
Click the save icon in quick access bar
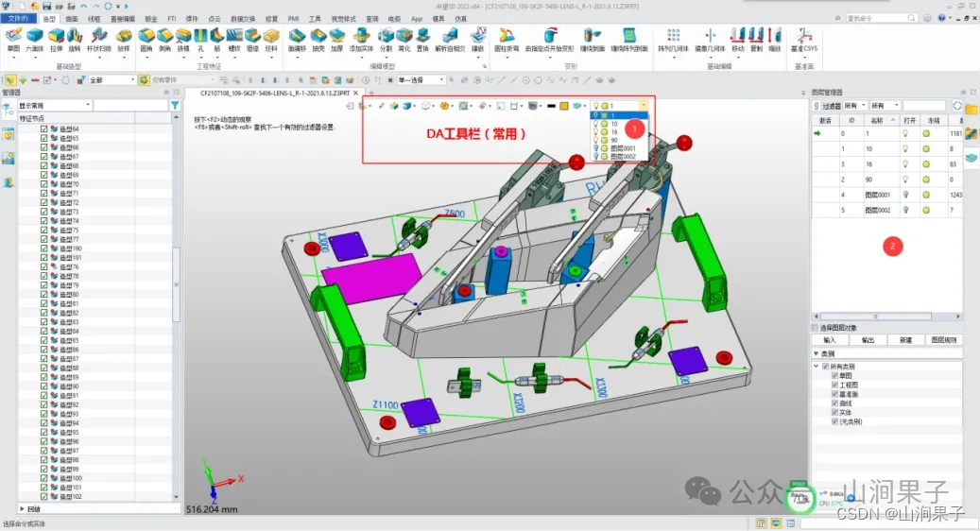coord(47,7)
